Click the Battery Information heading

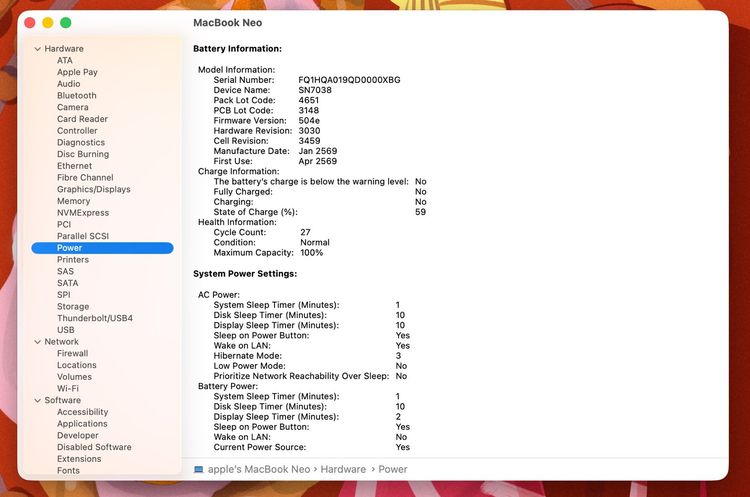237,49
